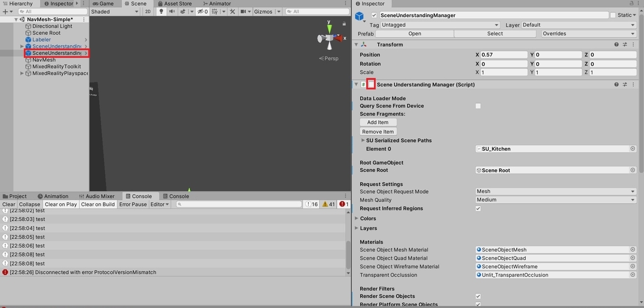Enable the Scene Understanding Manager script checkbox

(x=371, y=84)
